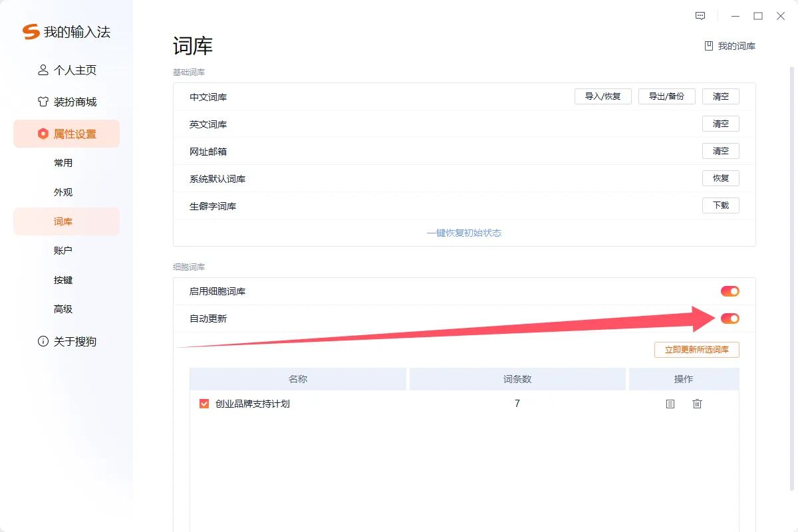Screen dimensions: 798x532
Task: Open the feedback message icon
Action: [700, 16]
